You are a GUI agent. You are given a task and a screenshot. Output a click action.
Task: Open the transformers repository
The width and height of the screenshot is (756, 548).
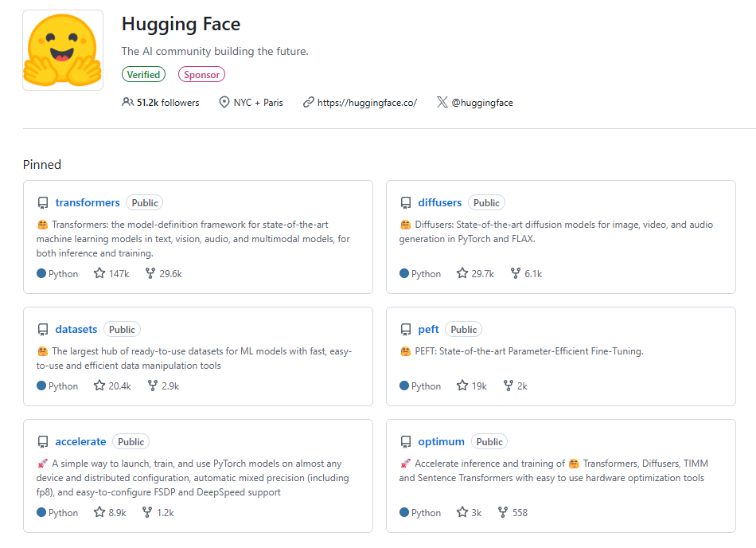pos(88,203)
